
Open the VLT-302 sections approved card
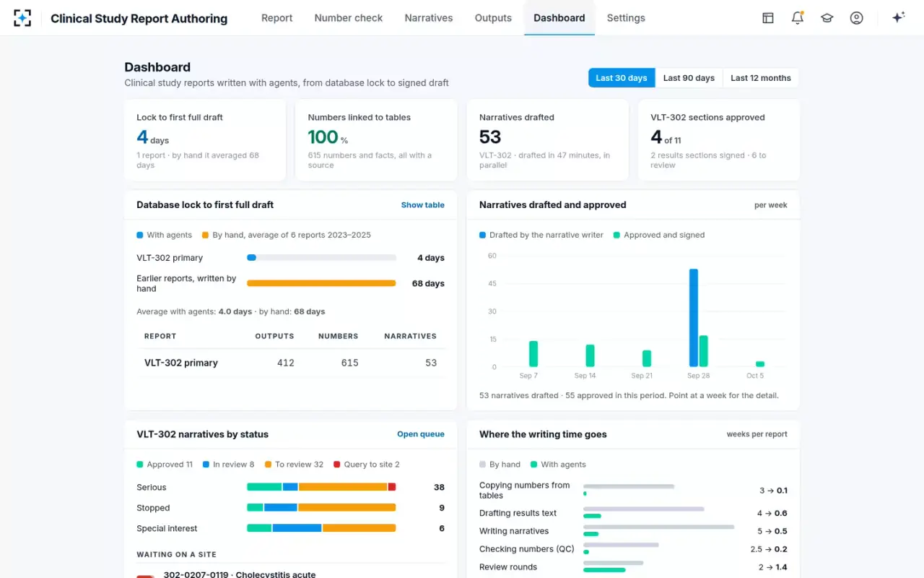tap(719, 140)
